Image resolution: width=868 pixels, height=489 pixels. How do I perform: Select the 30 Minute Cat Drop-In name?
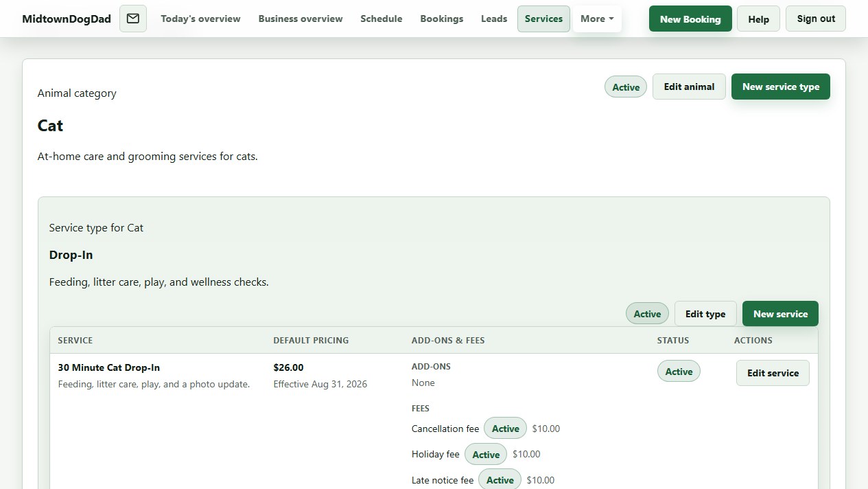[109, 367]
